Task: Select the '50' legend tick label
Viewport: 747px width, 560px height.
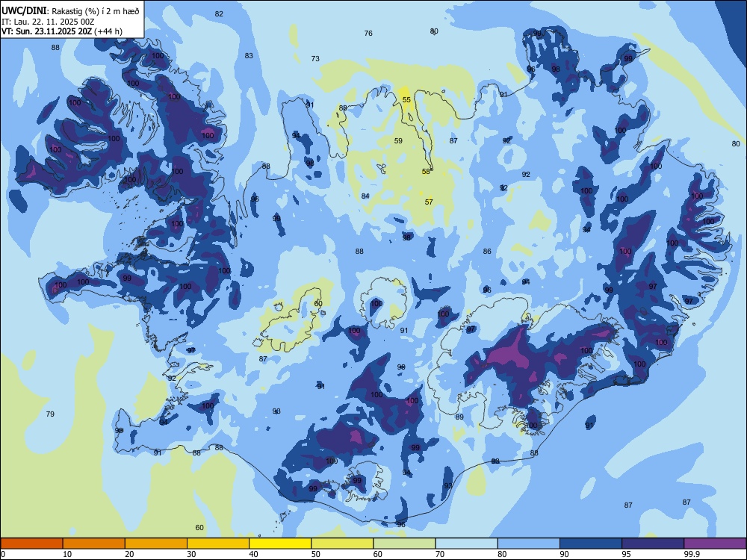Action: click(316, 554)
